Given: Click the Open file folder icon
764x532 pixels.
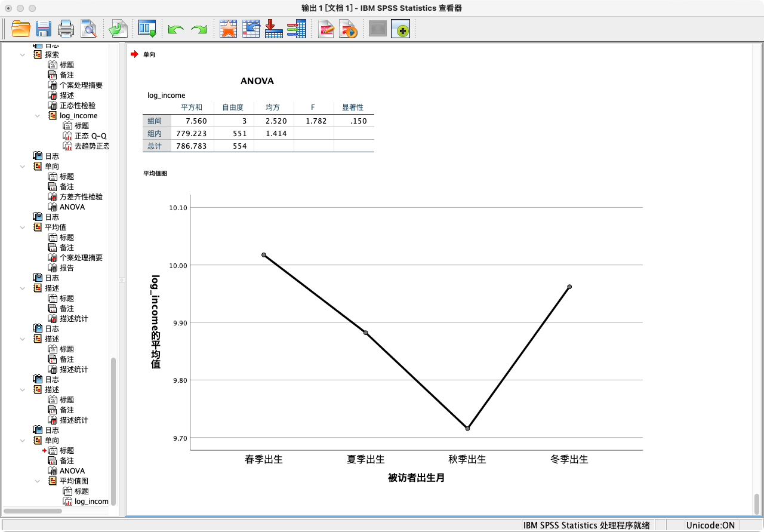Looking at the screenshot, I should click(x=21, y=29).
